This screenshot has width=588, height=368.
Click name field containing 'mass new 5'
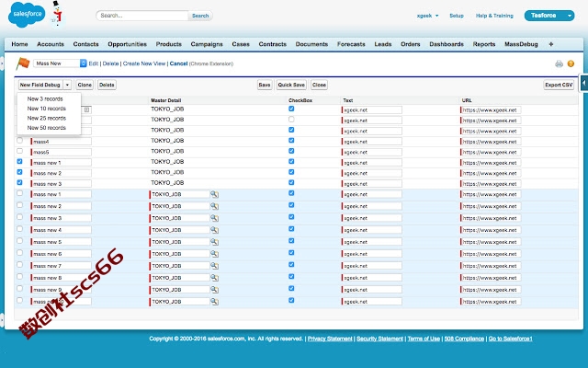tap(62, 242)
